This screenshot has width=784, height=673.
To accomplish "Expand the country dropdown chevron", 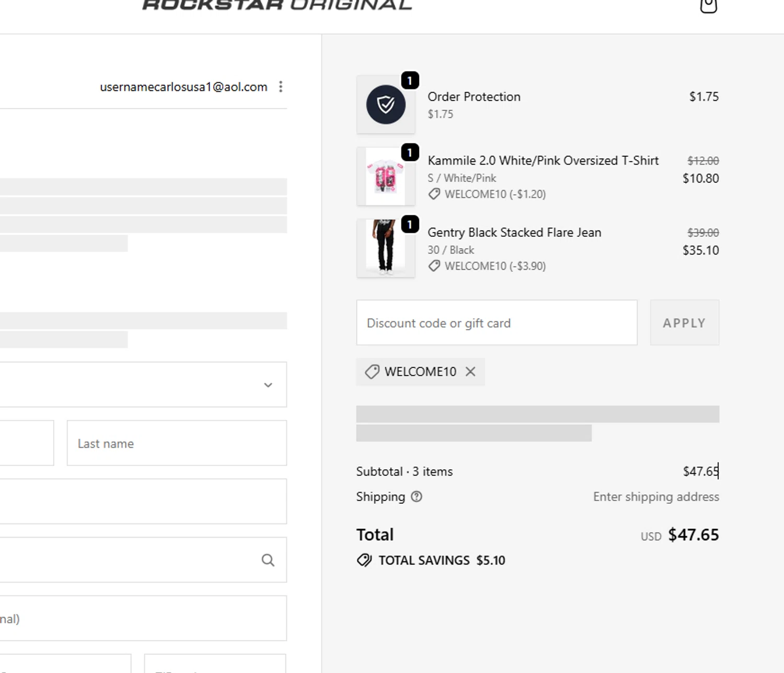I will pyautogui.click(x=268, y=385).
